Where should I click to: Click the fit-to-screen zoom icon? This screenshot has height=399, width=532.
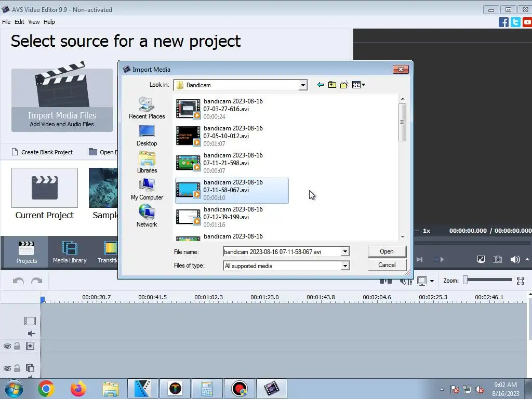tap(521, 281)
